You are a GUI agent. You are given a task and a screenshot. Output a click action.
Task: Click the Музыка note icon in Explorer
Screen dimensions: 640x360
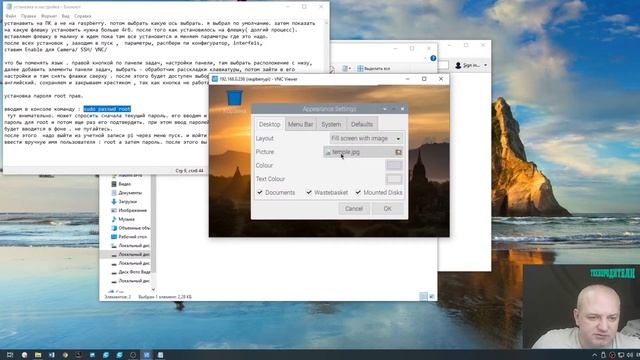click(114, 219)
